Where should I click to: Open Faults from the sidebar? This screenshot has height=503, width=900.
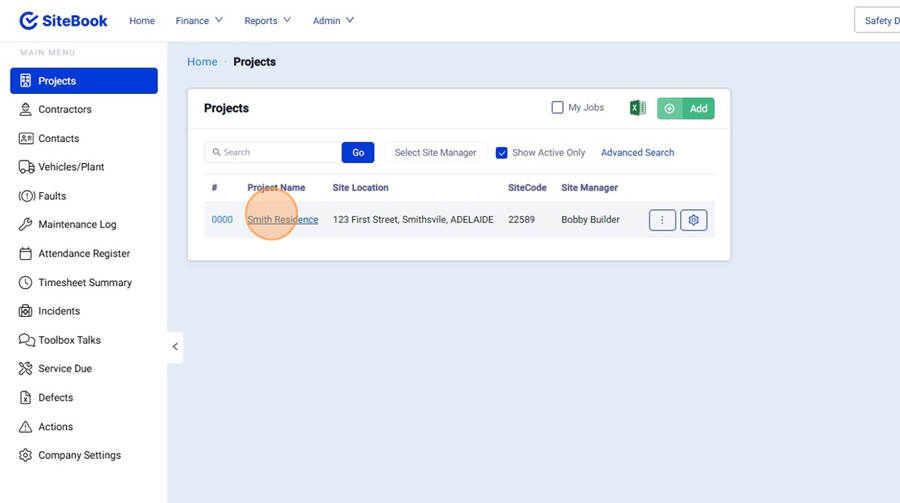(52, 196)
